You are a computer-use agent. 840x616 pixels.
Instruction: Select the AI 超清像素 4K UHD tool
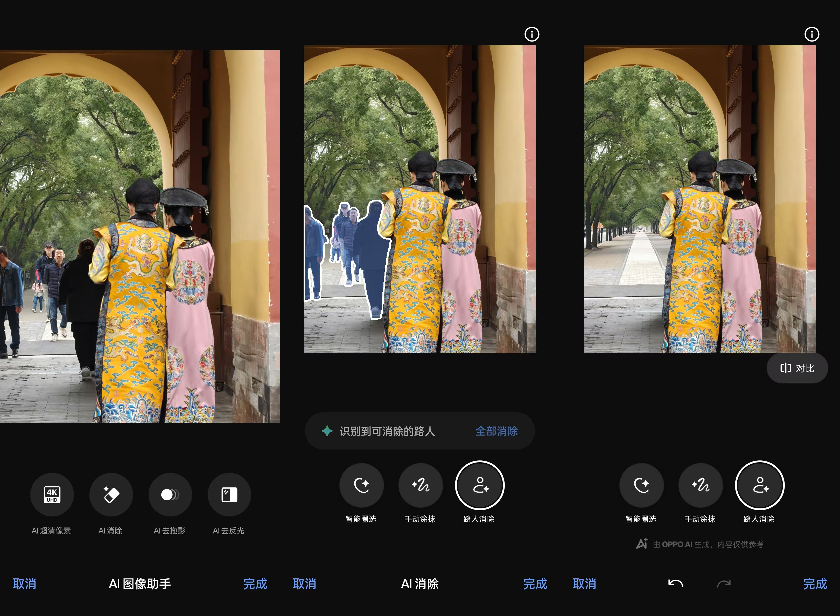[x=52, y=494]
